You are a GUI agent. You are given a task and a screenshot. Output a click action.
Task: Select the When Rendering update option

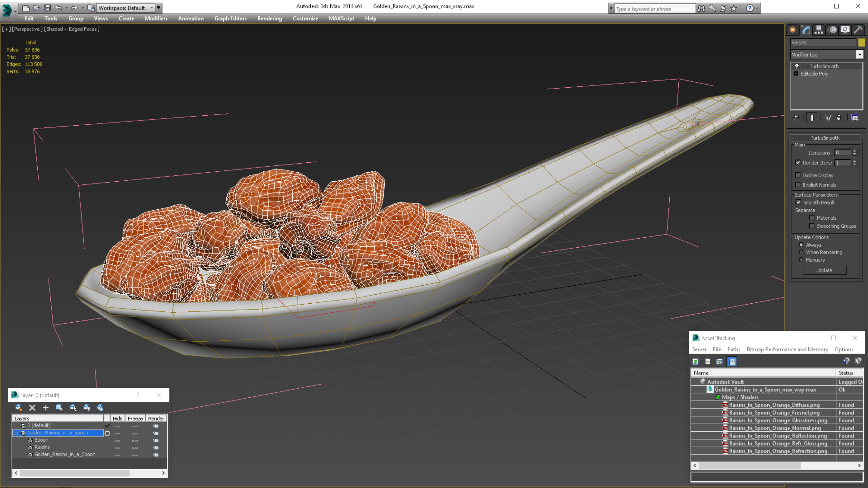click(801, 252)
